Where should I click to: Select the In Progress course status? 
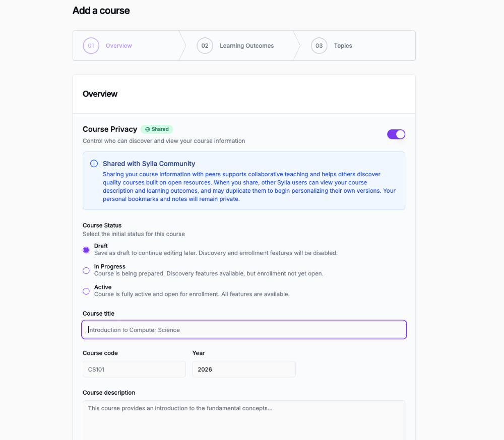click(86, 270)
